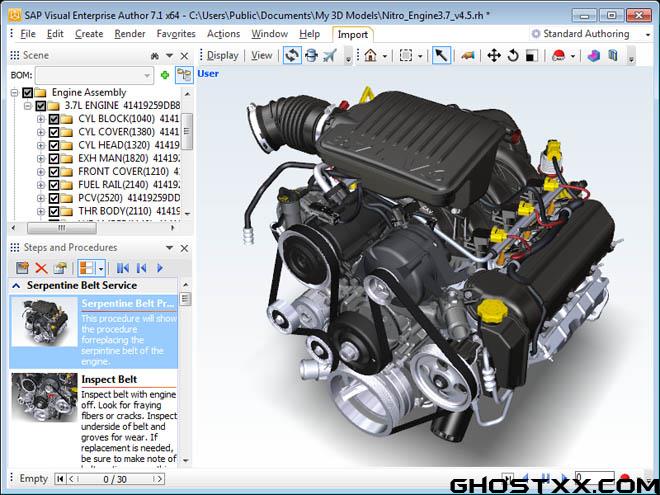Click the red X delete step icon

tap(41, 268)
